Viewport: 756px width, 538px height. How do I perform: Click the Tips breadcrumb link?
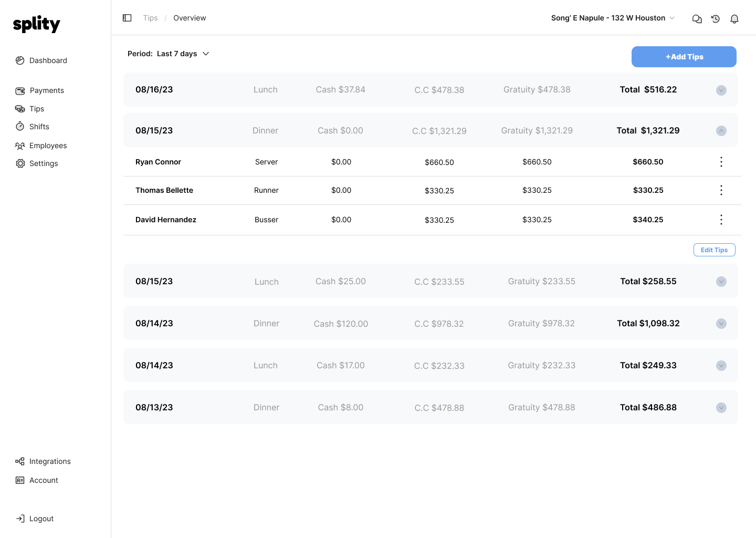pos(150,18)
